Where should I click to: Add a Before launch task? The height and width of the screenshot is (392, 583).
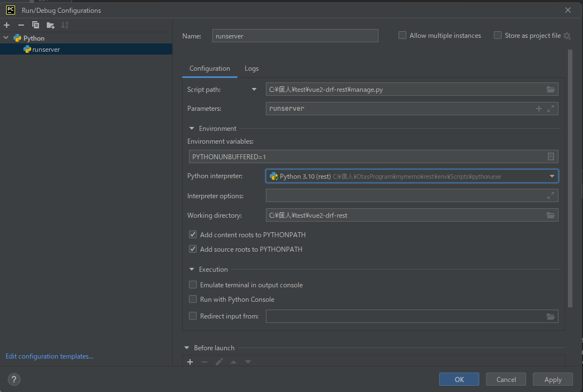[190, 361]
